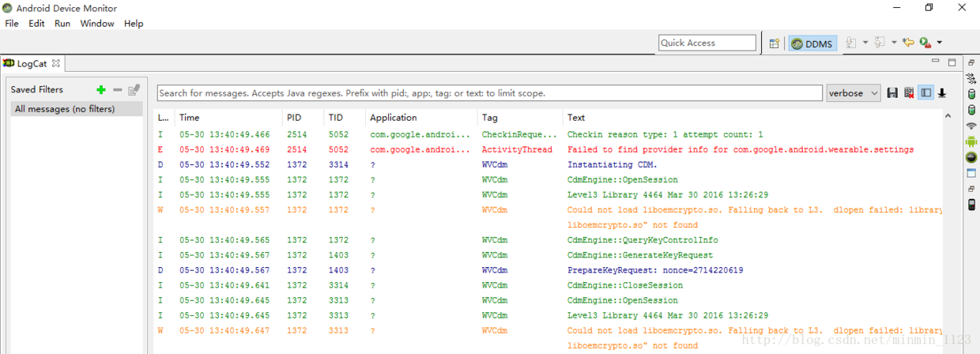Click the CheckinReque... tag cell

[519, 134]
